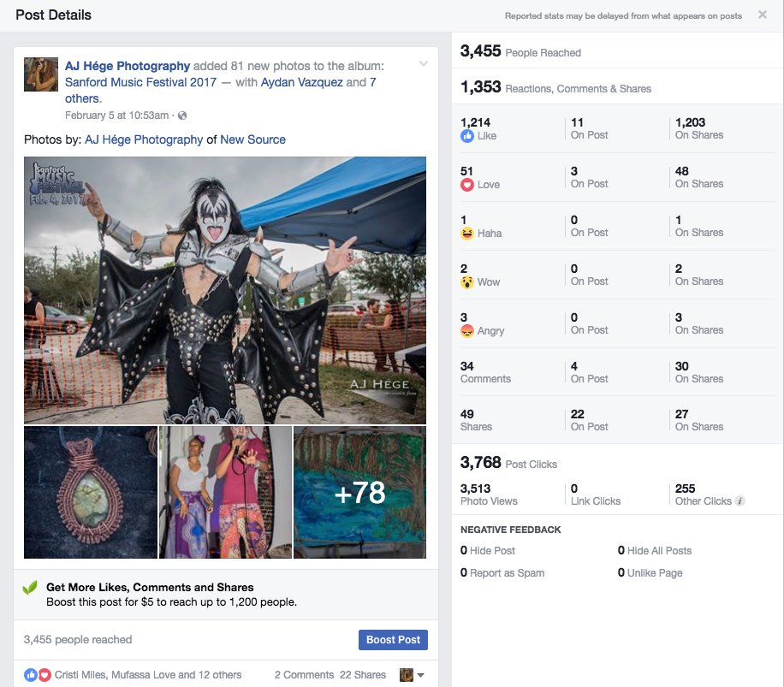784x687 pixels.
Task: Open the Sanford Music Festival 2017 album link
Action: (x=140, y=82)
